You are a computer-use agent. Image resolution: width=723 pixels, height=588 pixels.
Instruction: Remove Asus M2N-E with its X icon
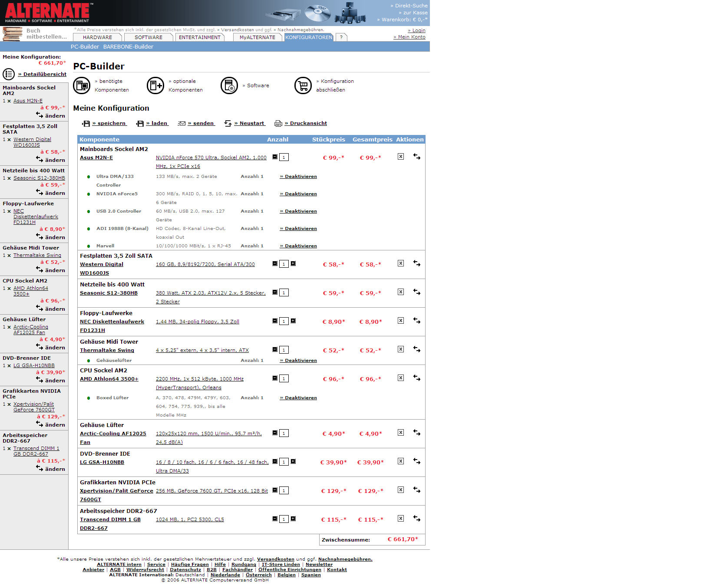point(401,157)
